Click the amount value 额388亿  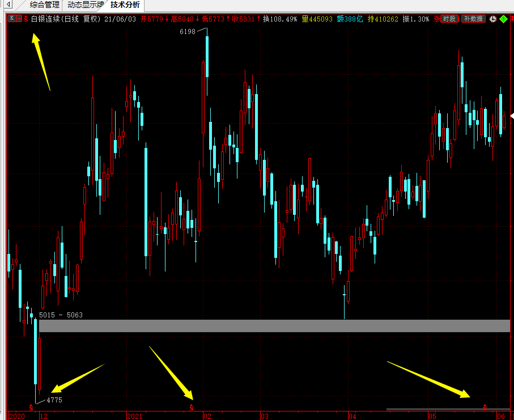tap(350, 19)
